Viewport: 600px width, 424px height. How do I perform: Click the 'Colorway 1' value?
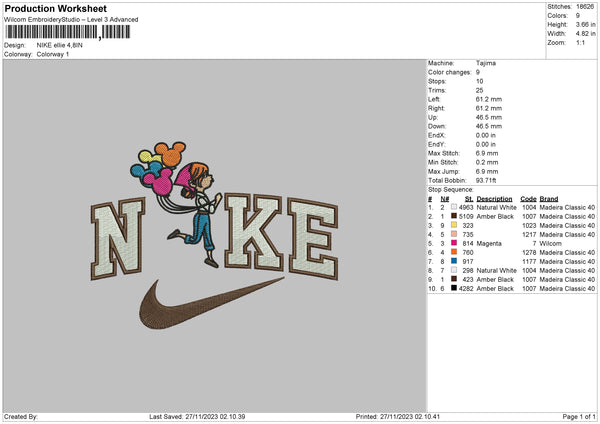click(x=53, y=54)
